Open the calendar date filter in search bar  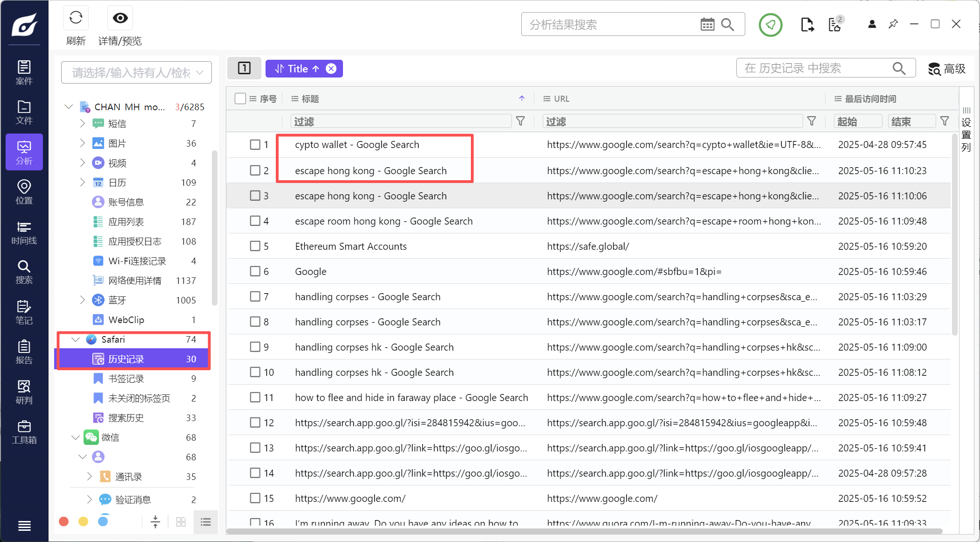[x=707, y=25]
